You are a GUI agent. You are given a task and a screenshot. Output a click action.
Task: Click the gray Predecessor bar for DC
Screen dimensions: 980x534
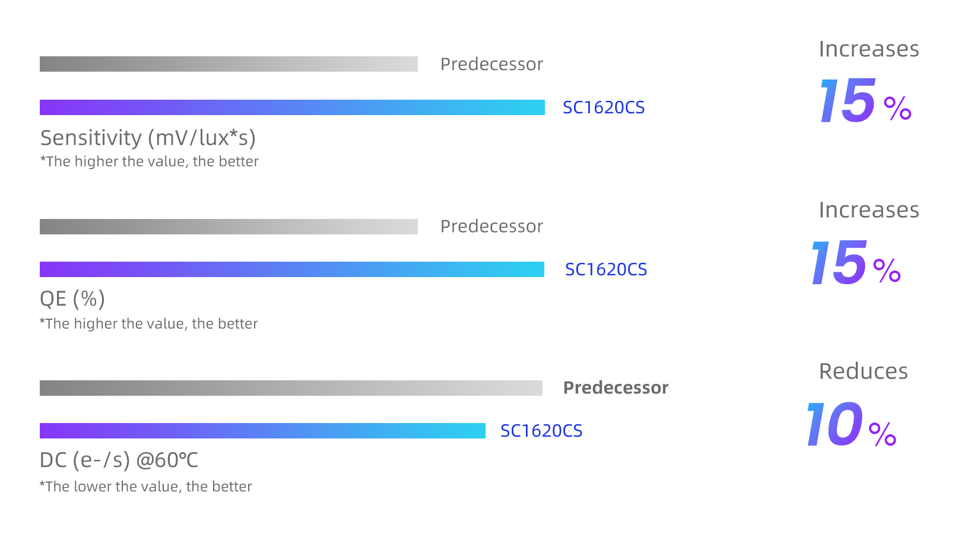pyautogui.click(x=291, y=388)
